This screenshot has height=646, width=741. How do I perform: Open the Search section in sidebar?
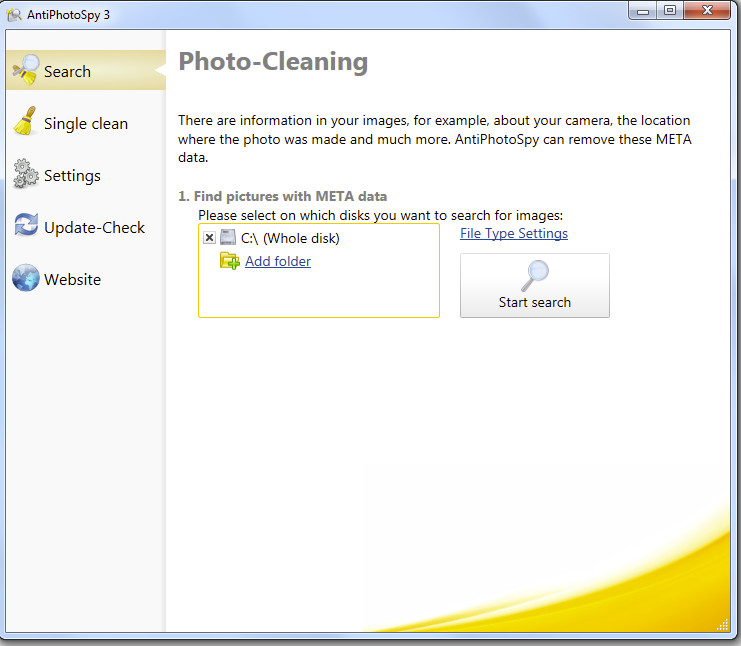click(86, 71)
